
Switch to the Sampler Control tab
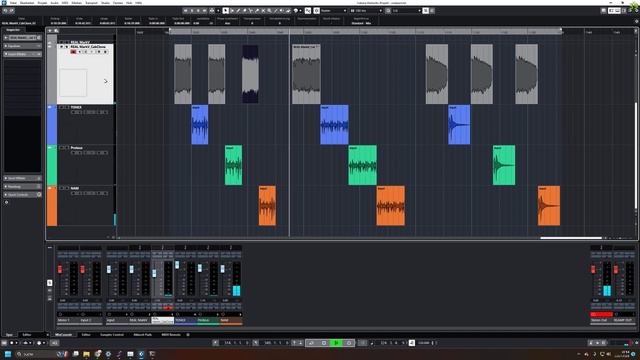pyautogui.click(x=112, y=335)
